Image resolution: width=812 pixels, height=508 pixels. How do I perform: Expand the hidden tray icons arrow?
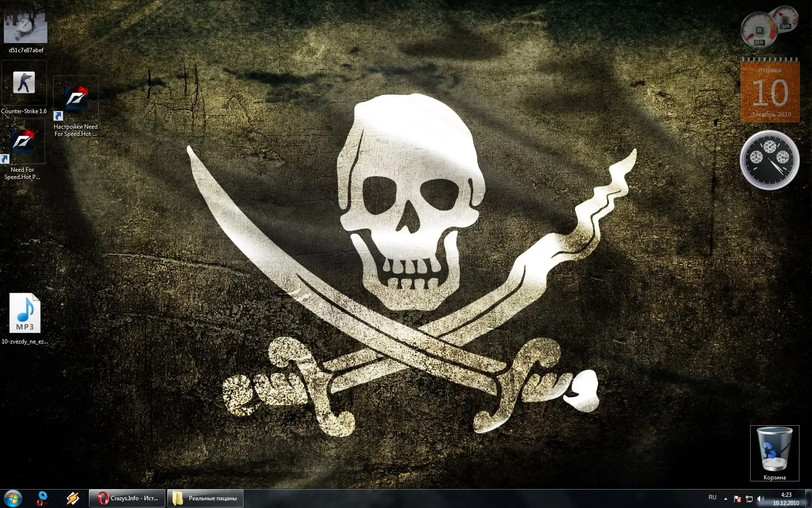click(725, 499)
